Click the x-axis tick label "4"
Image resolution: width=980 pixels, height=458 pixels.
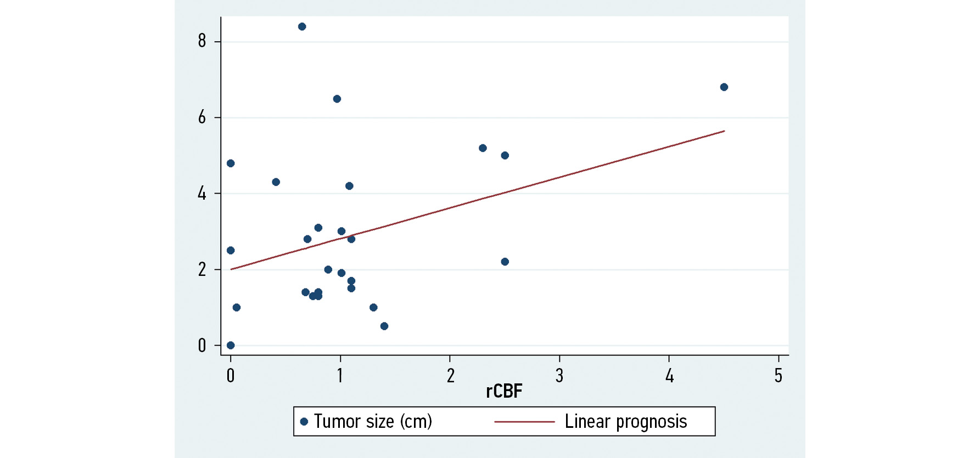[669, 376]
